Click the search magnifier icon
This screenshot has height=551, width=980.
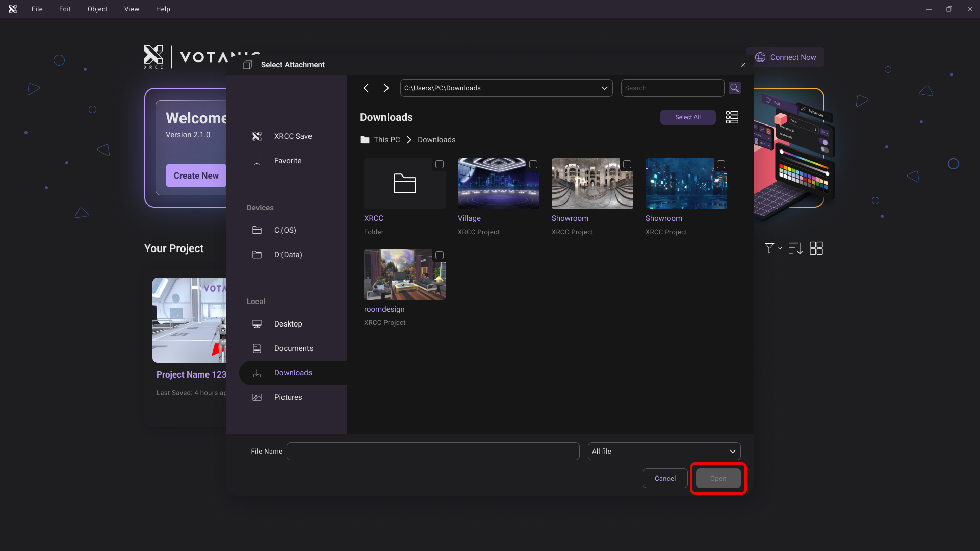pyautogui.click(x=734, y=88)
